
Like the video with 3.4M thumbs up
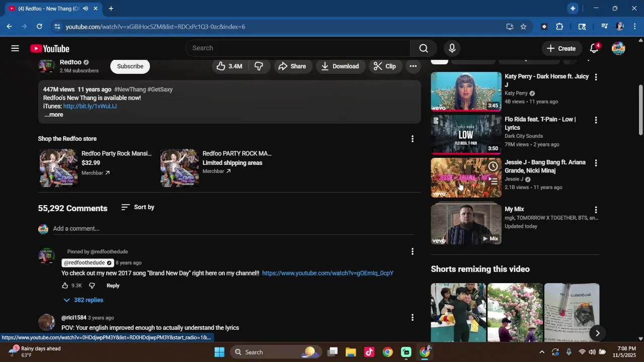pos(229,66)
